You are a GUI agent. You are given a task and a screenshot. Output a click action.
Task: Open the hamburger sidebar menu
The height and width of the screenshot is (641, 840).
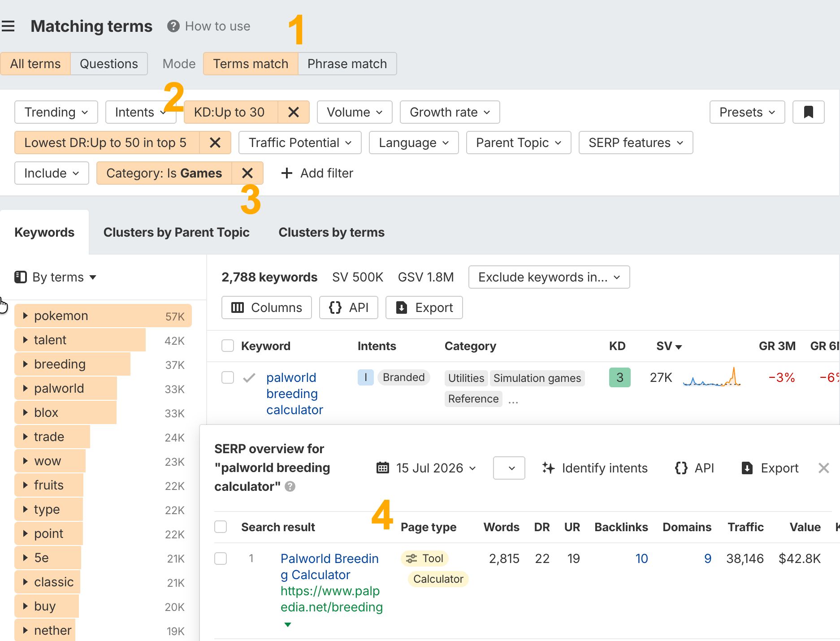tap(8, 26)
